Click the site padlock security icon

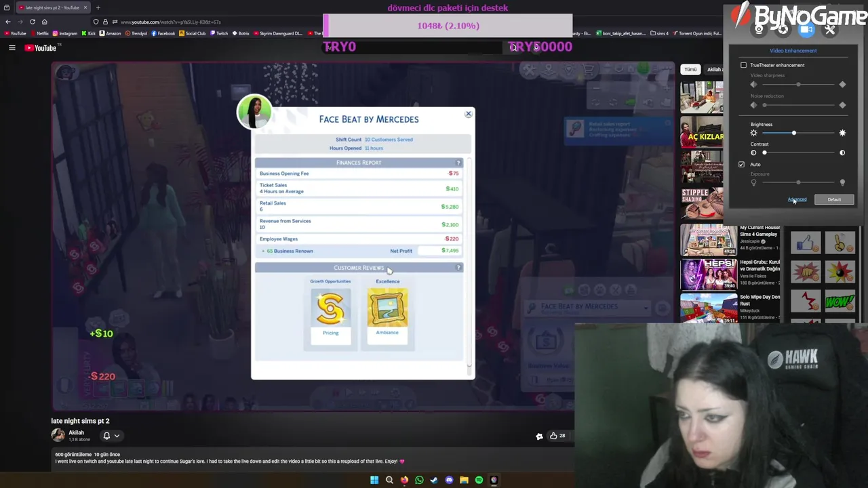[x=105, y=22]
